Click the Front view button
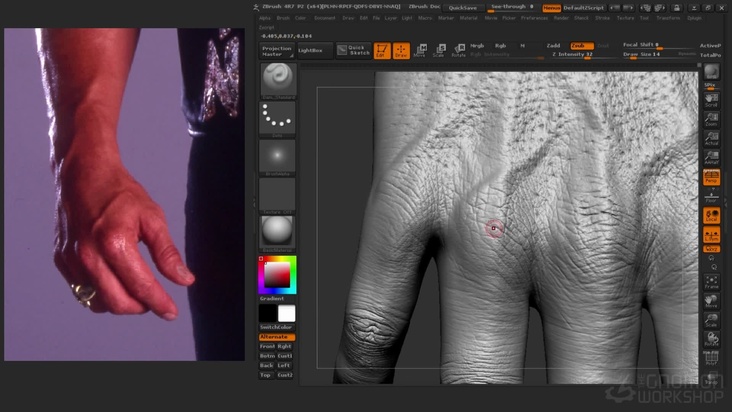The image size is (732, 412). 267,347
